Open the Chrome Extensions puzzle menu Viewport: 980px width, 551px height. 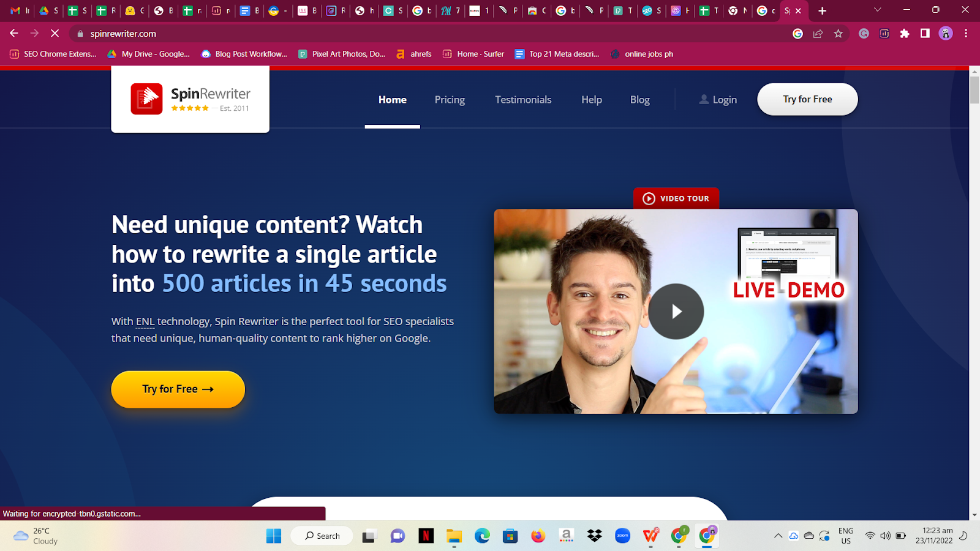point(905,34)
